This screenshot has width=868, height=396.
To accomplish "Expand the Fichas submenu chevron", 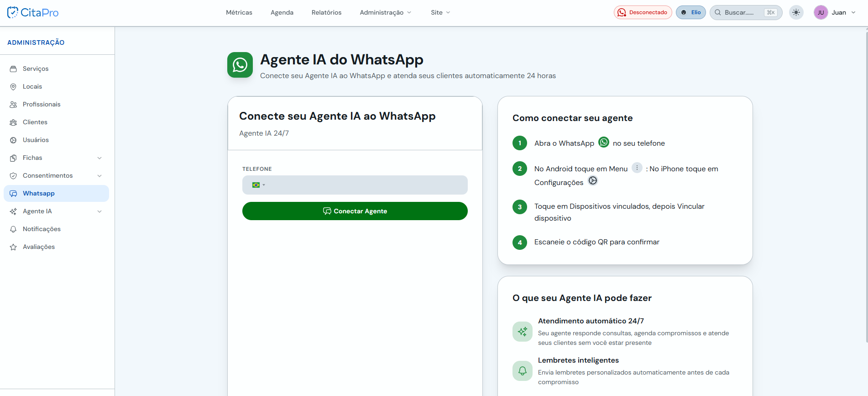I will pyautogui.click(x=99, y=158).
